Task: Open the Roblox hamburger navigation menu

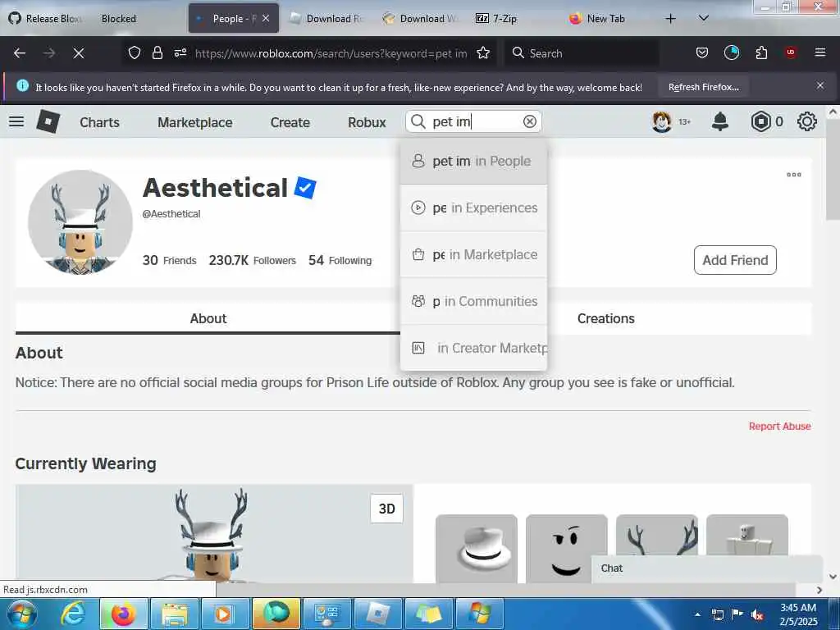Action: (16, 121)
